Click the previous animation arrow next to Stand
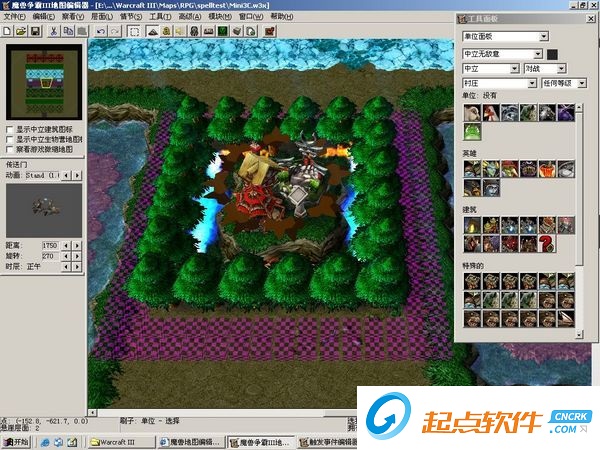600x450 pixels. coord(67,175)
